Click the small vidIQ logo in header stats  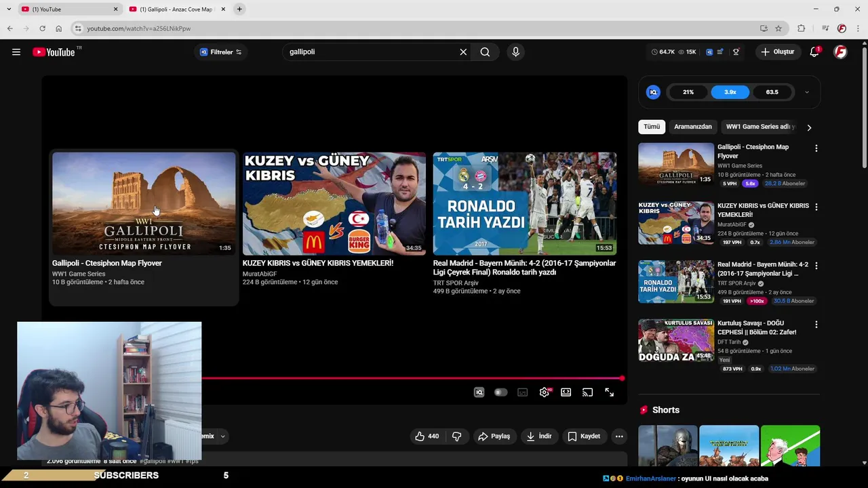pos(709,52)
